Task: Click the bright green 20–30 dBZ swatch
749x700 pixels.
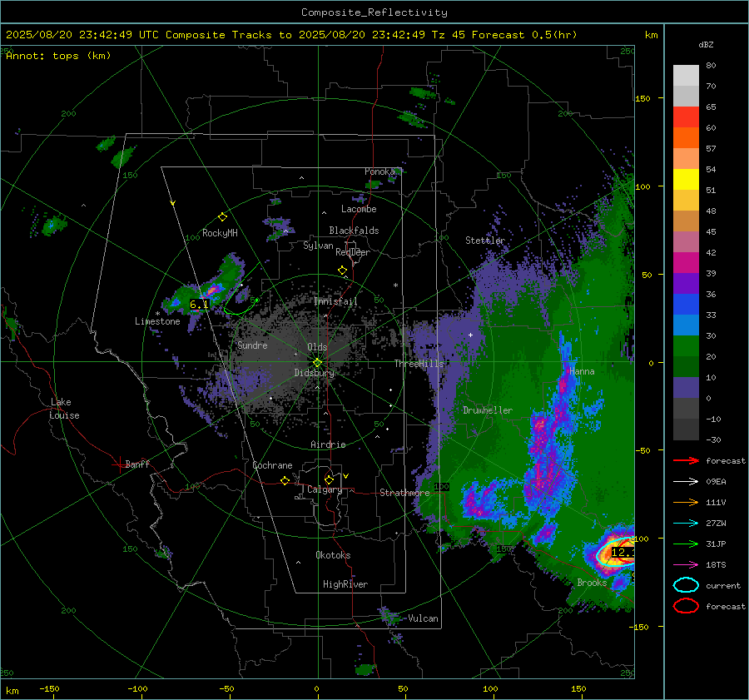Action: click(x=686, y=346)
